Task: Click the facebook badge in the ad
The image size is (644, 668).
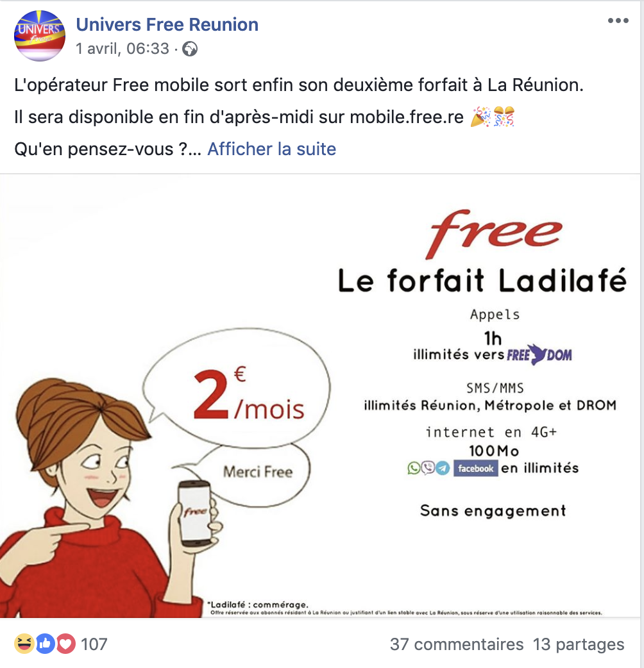Action: 476,468
